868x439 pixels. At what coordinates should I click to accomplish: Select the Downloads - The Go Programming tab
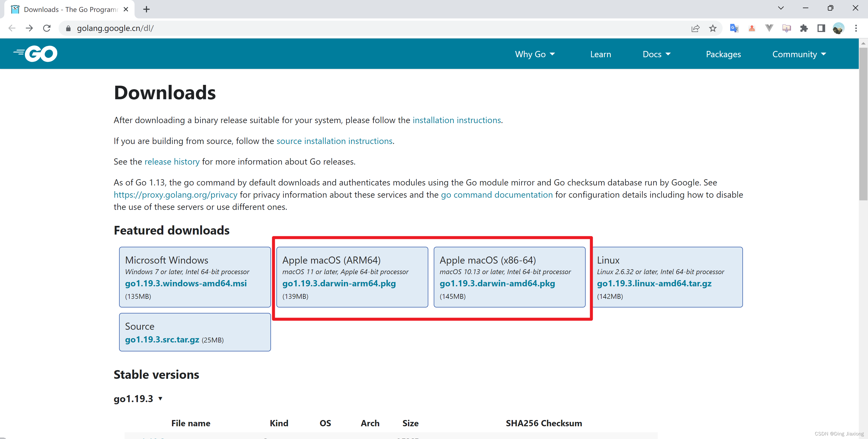click(x=70, y=9)
